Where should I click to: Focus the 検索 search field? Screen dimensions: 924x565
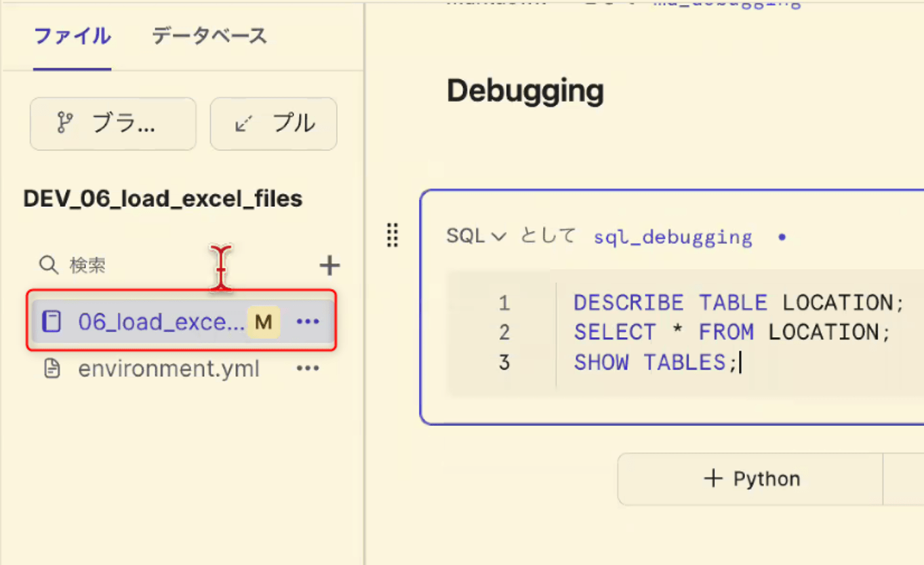point(176,265)
